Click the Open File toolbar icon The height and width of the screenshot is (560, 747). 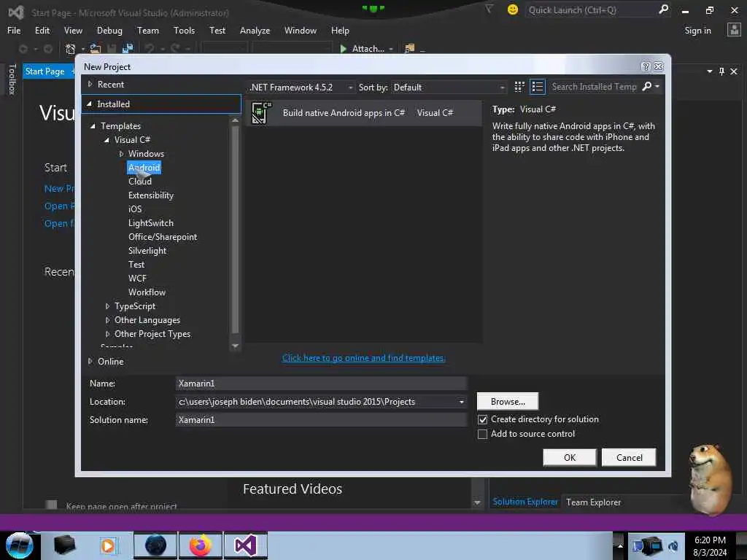pyautogui.click(x=96, y=49)
